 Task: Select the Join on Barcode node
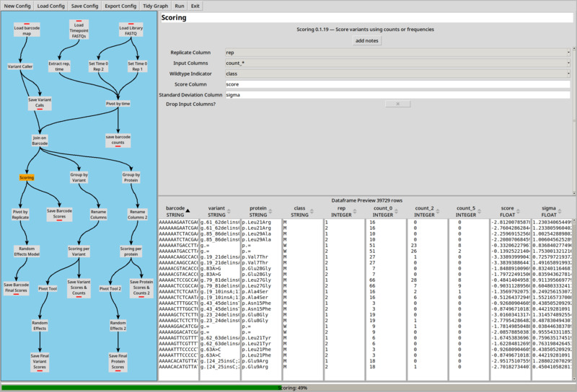click(x=40, y=141)
